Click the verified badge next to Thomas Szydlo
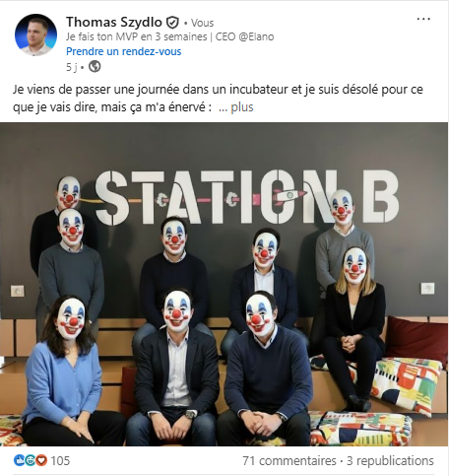The width and height of the screenshot is (449, 476). tap(172, 23)
